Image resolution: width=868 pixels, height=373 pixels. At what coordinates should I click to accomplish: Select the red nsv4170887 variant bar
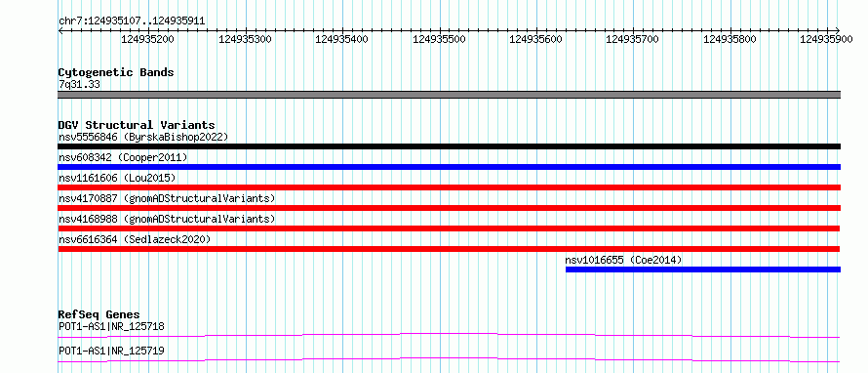pos(449,208)
